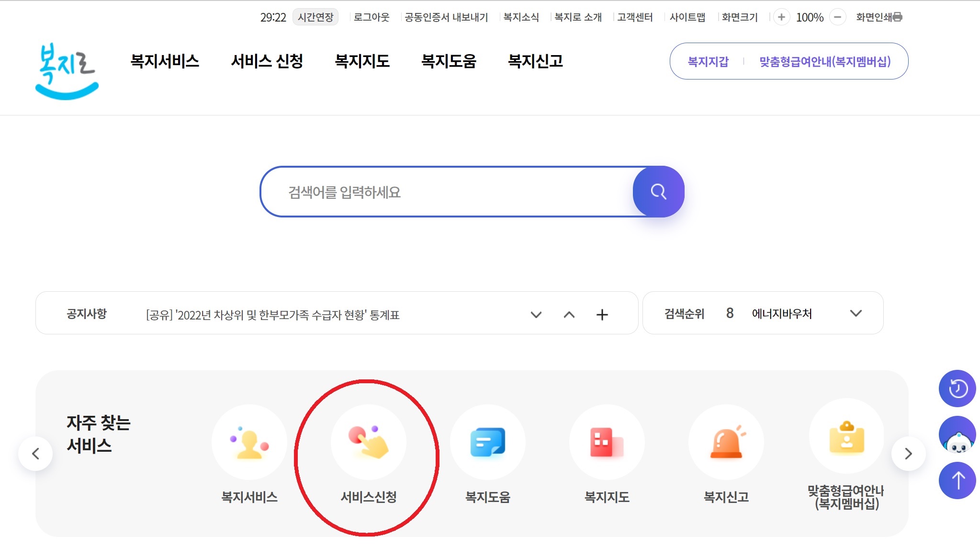
Task: Open 복지지도 using the building icon
Action: coord(607,442)
